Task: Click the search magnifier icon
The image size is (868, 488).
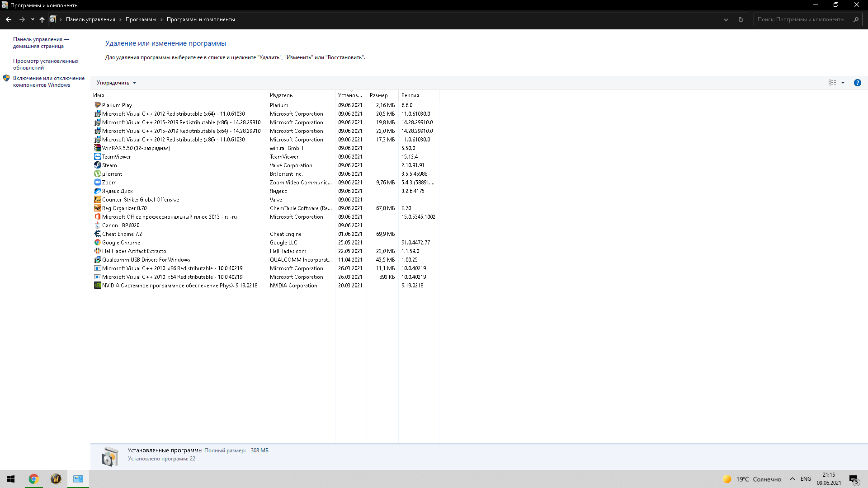Action: (x=856, y=19)
